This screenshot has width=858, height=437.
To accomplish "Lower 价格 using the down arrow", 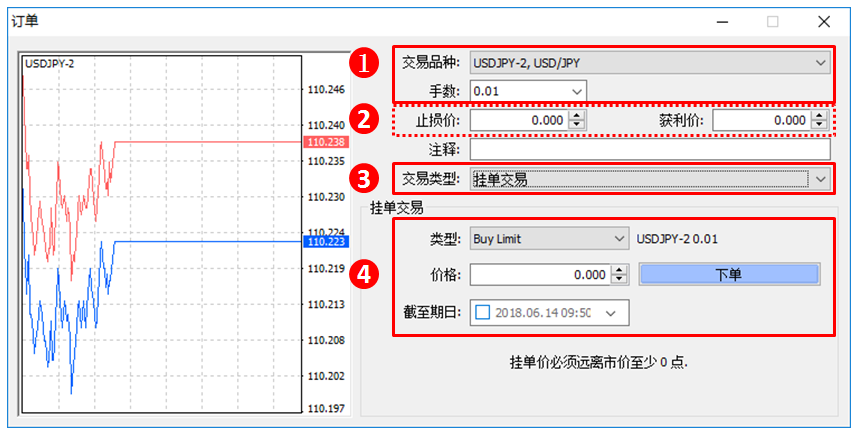I will pyautogui.click(x=619, y=280).
